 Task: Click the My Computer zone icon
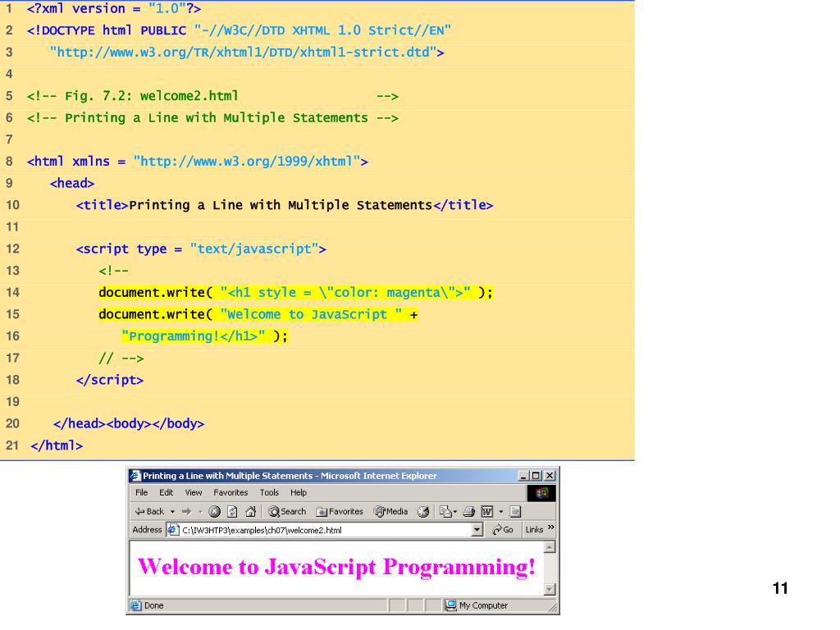coord(450,605)
